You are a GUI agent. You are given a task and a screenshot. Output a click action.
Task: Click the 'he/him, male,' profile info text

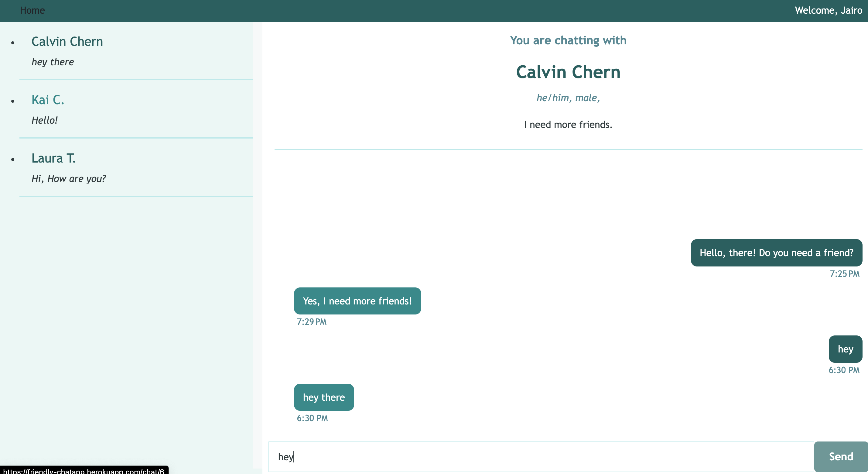[x=568, y=98]
